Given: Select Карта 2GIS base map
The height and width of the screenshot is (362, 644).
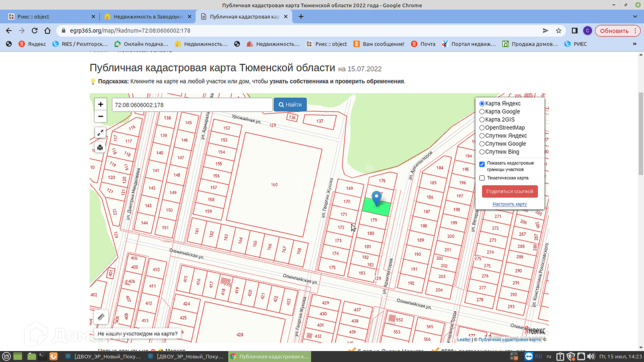Looking at the screenshot, I should (482, 119).
